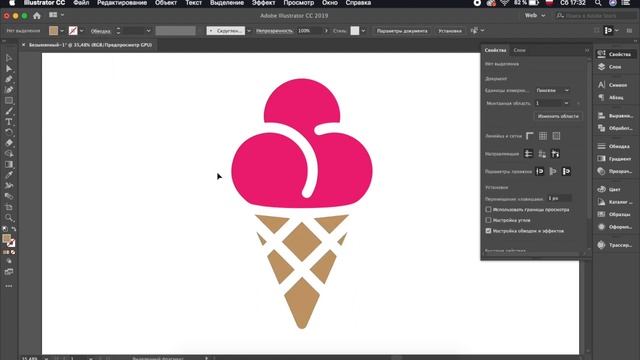Screen dimensions: 640x360
Task: Toggle lock guides in Направляющие row
Action: point(542,154)
